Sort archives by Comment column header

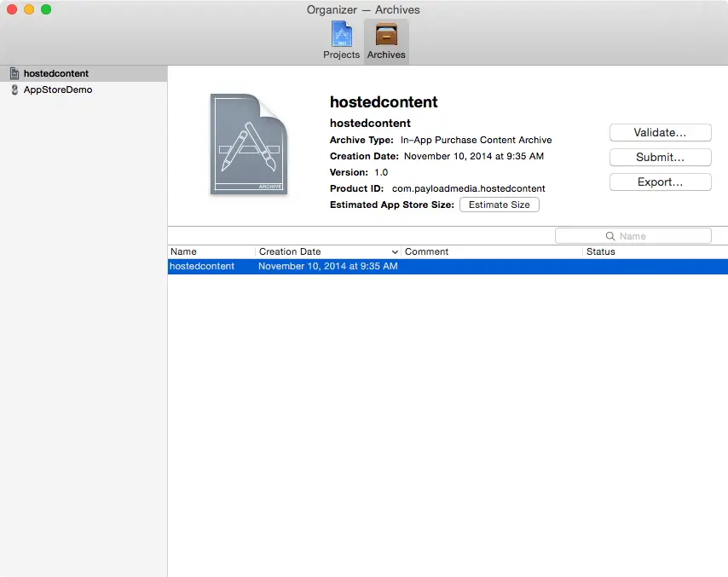(490, 251)
